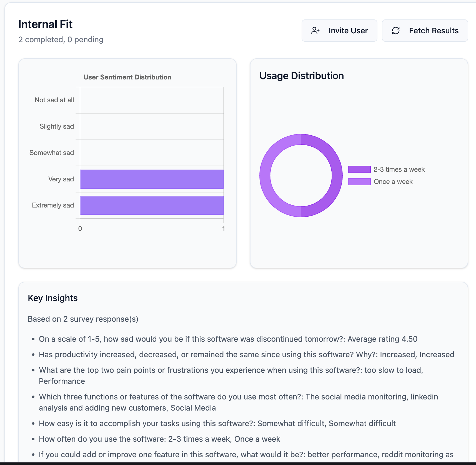Screen dimensions: 476x465
Task: Click the 'Slightly sad' axis label
Action: pos(57,126)
